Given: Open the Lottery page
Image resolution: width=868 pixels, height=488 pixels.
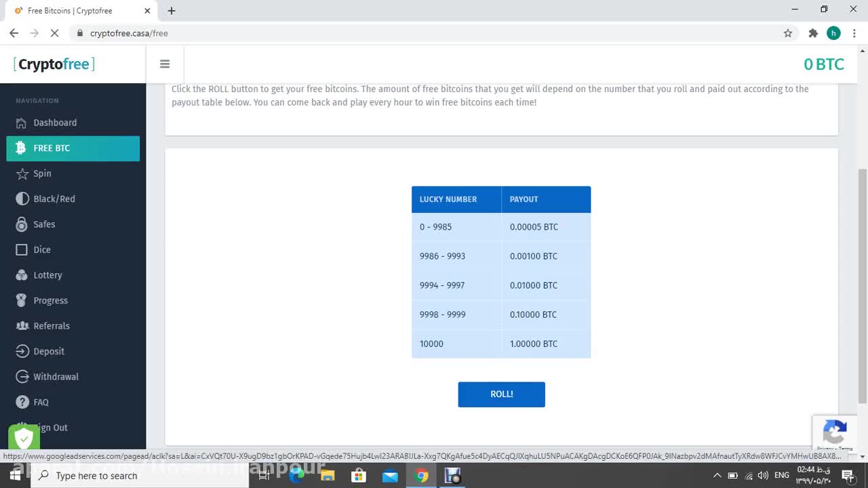Looking at the screenshot, I should 47,275.
